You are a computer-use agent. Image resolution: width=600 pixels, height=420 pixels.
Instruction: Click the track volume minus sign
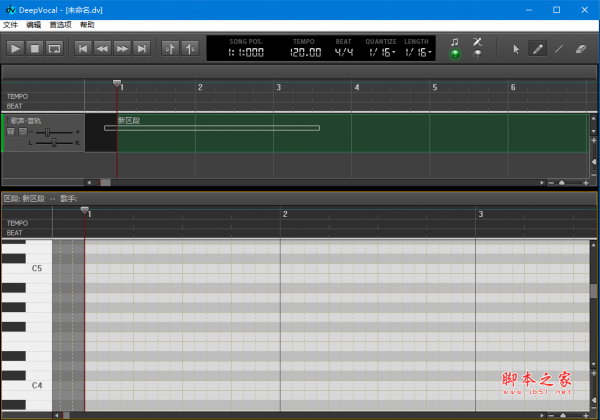[x=31, y=132]
